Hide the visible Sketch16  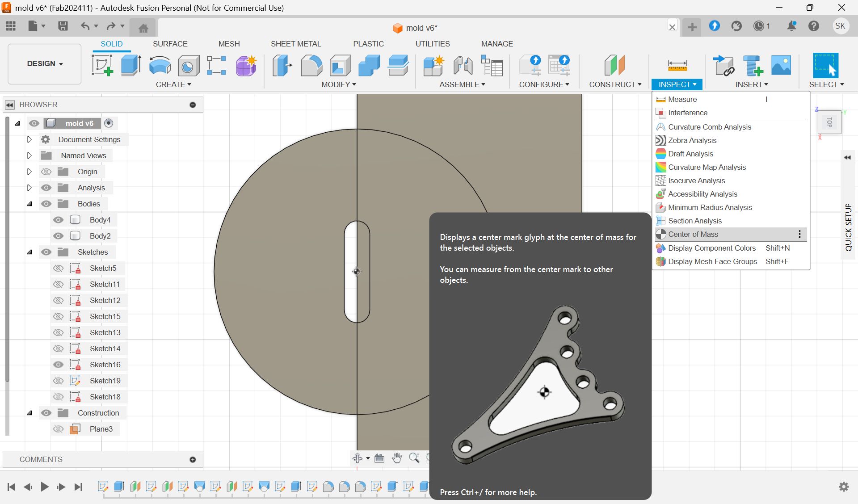[58, 365]
